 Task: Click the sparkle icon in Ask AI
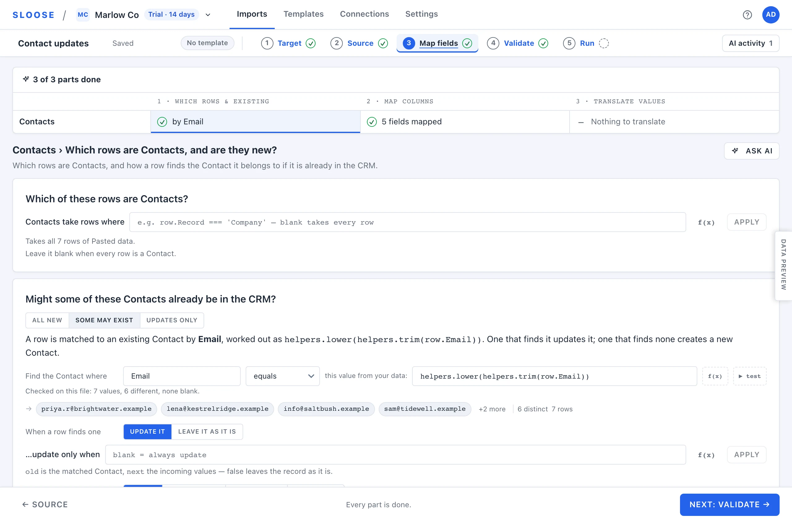tap(735, 151)
